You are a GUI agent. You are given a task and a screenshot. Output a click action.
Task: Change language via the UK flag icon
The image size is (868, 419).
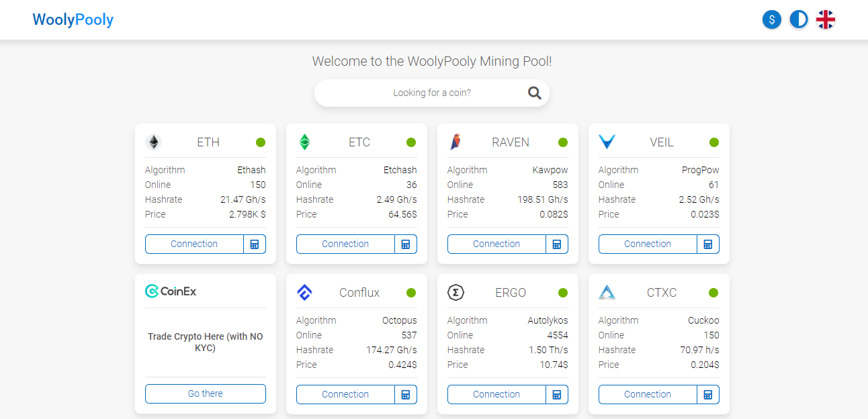point(826,19)
